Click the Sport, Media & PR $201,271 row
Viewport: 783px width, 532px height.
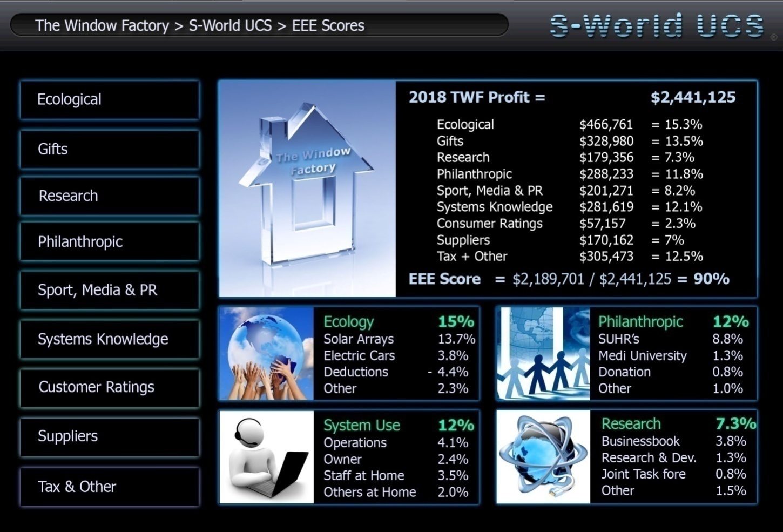tap(566, 191)
